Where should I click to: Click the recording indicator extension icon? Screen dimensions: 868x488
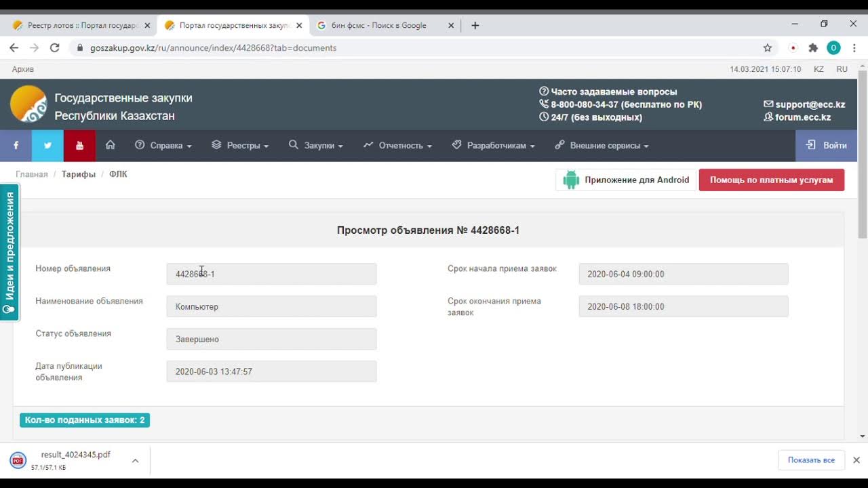(x=793, y=47)
